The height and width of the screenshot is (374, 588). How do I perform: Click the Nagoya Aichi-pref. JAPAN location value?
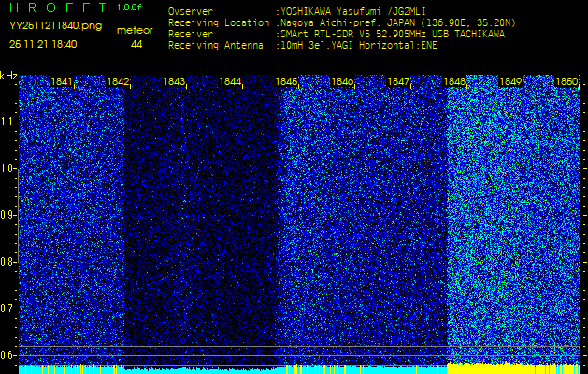tap(398, 22)
